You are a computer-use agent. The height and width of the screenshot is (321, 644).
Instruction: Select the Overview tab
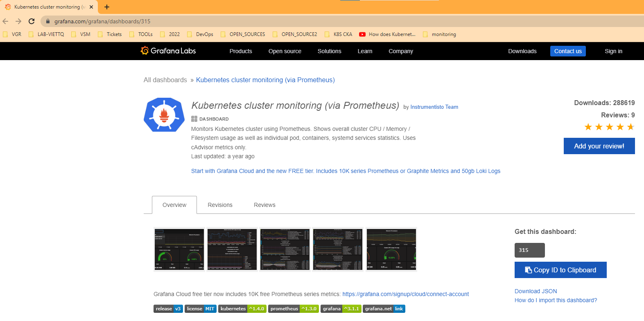point(174,205)
